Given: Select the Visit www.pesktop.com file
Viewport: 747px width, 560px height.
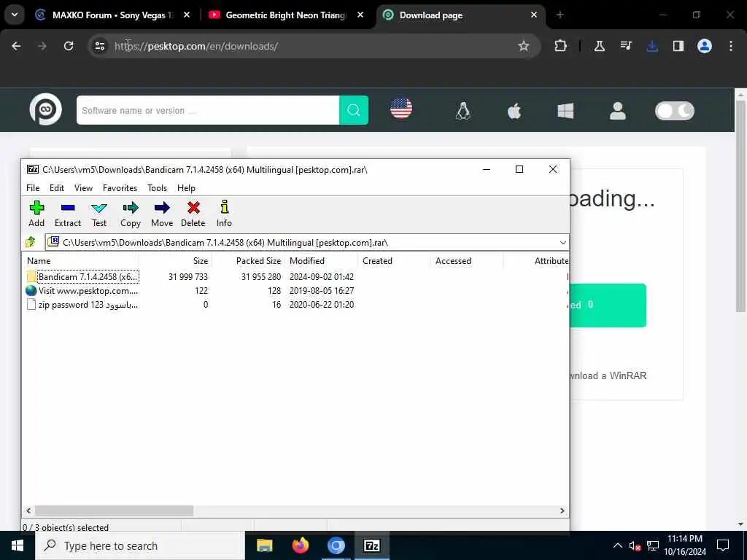Looking at the screenshot, I should pos(295,290).
